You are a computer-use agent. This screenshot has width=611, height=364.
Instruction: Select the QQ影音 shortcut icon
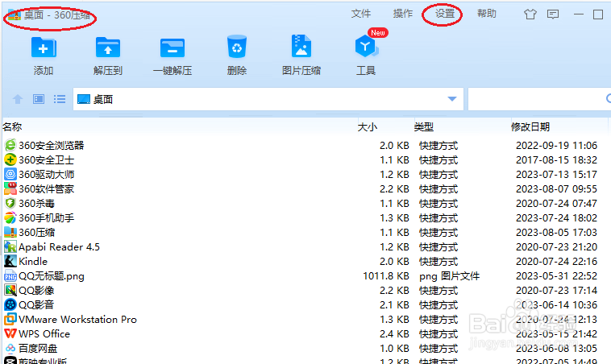pos(10,304)
